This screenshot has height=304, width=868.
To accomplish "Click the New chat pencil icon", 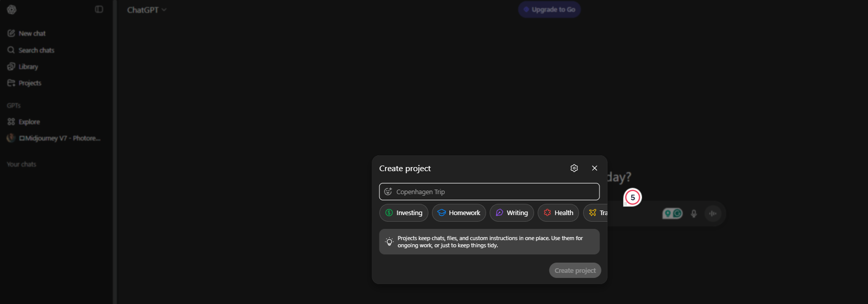I will [11, 33].
